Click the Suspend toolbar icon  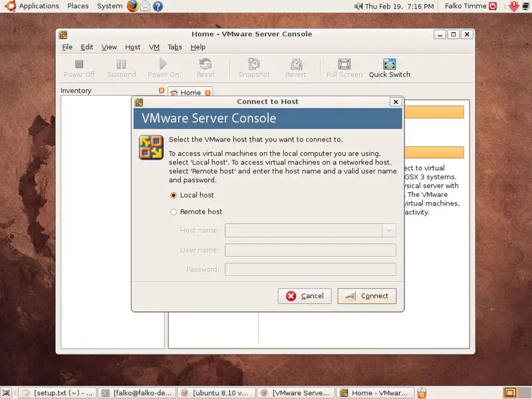tap(121, 64)
